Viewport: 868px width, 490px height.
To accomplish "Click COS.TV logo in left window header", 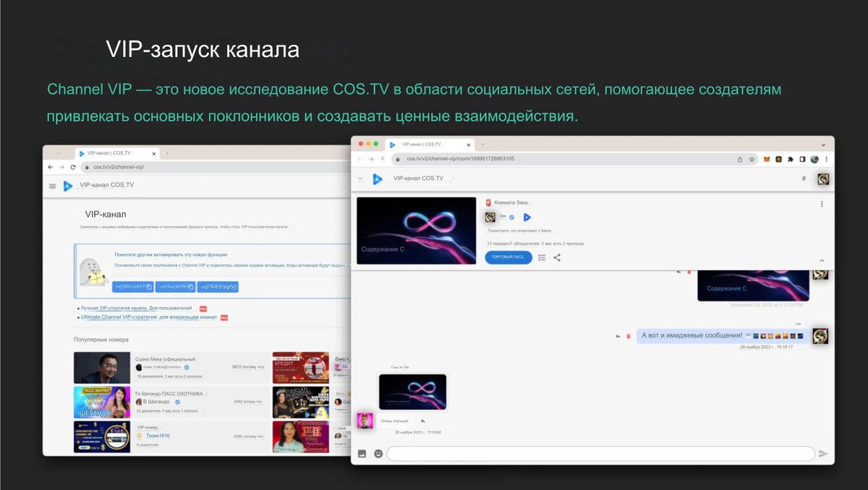I will coord(67,186).
